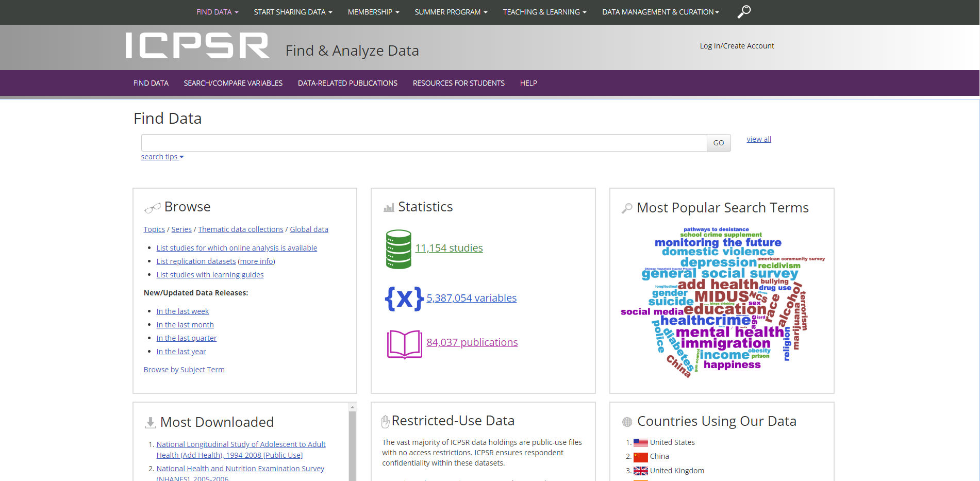The height and width of the screenshot is (481, 980).
Task: Click 'MIDUS' in the word cloud
Action: (721, 296)
